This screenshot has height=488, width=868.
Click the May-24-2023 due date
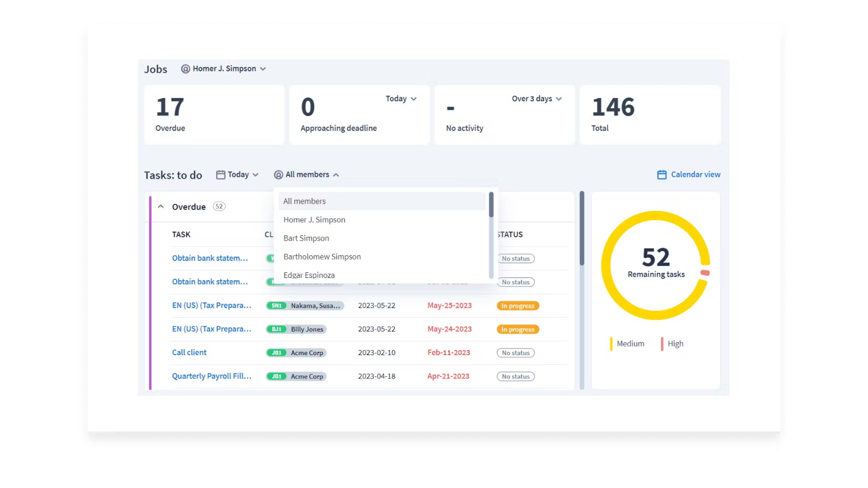[449, 329]
